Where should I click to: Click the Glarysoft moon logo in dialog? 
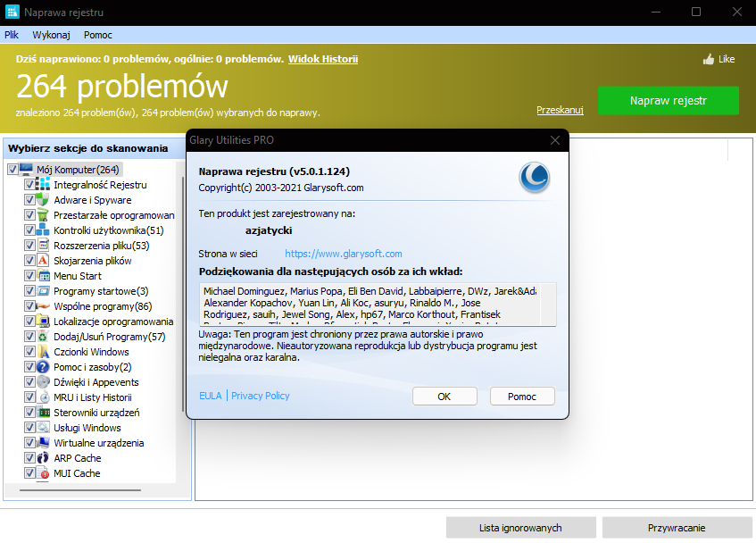(x=535, y=177)
